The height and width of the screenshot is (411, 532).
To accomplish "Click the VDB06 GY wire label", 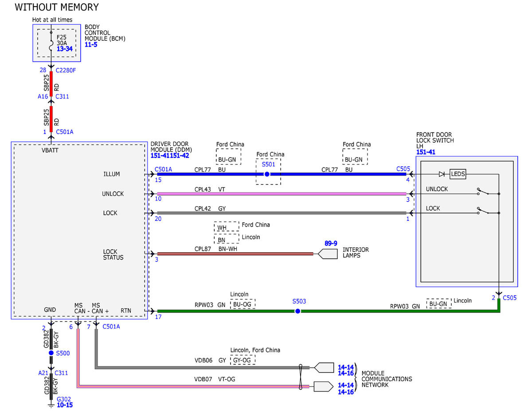I will click(210, 360).
